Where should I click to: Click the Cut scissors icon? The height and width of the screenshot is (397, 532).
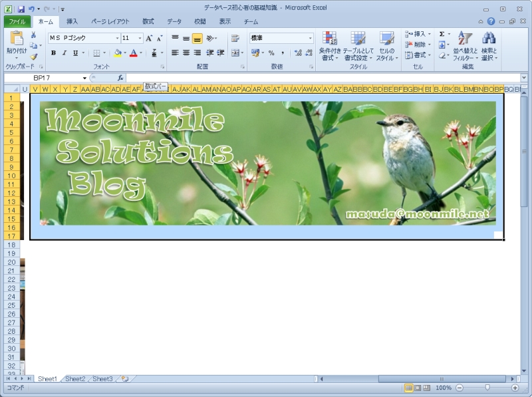pos(33,35)
